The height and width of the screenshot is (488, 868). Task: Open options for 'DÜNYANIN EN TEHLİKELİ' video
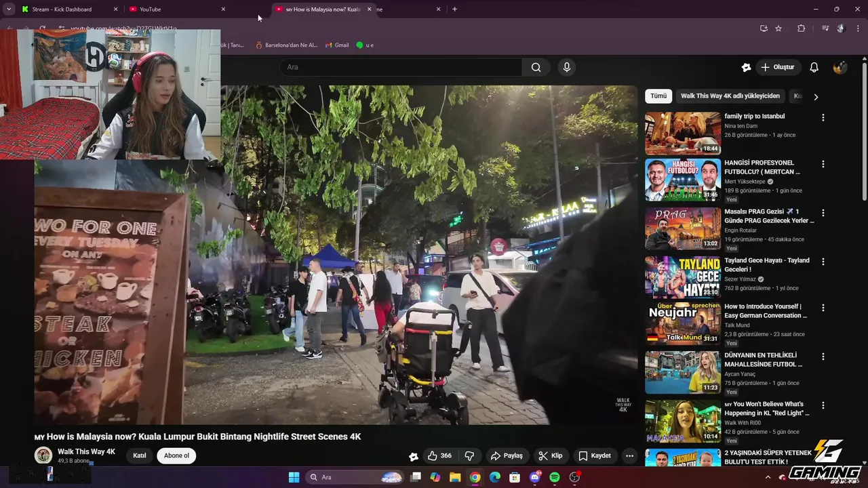point(823,357)
